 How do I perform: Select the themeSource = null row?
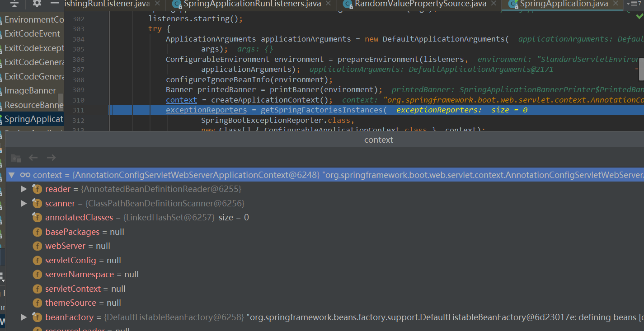point(325,303)
